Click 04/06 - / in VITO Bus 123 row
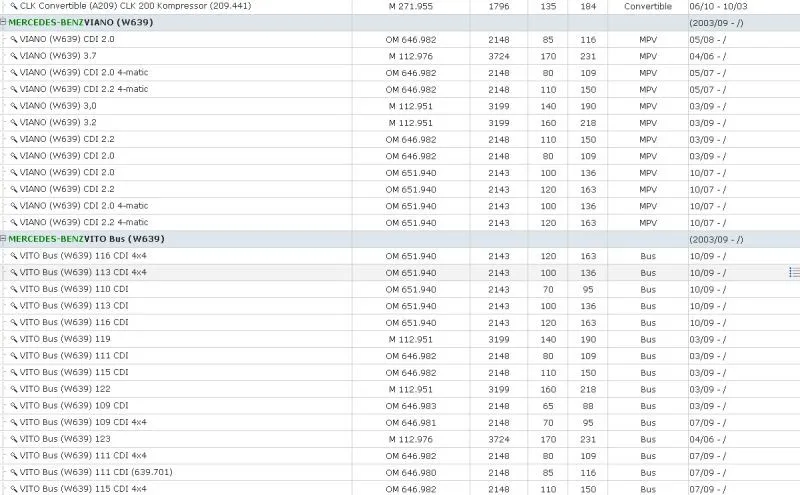 [x=708, y=439]
